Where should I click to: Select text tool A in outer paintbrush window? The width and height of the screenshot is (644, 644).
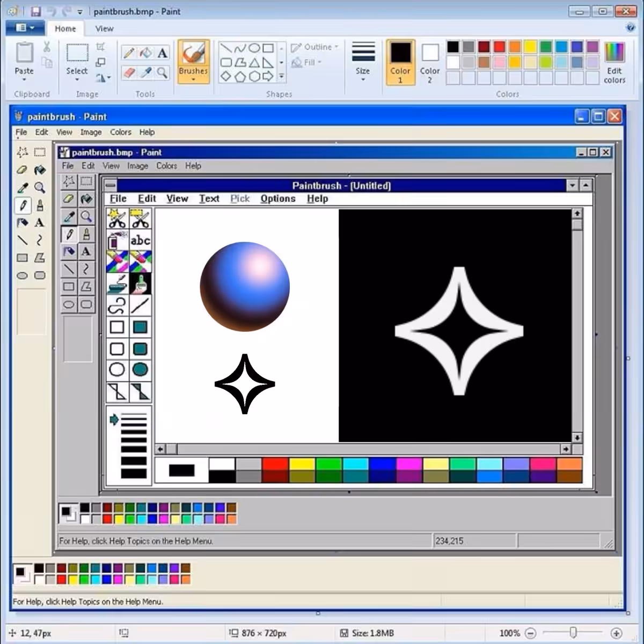pyautogui.click(x=39, y=223)
